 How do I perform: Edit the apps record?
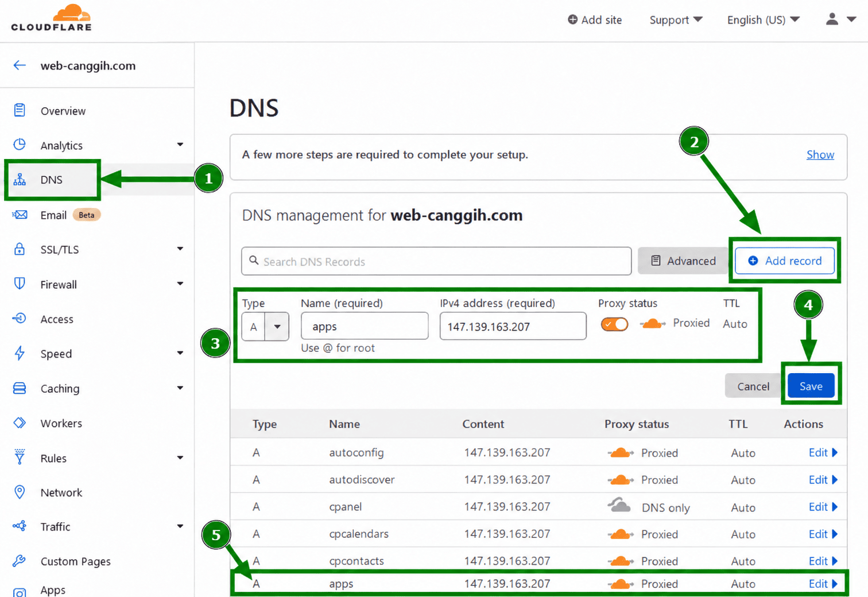click(x=823, y=583)
